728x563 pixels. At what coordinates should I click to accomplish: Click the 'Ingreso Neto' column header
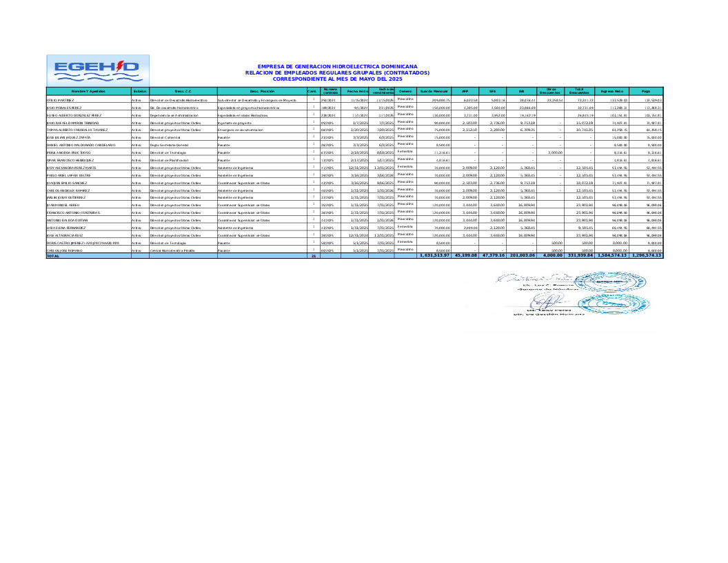coord(612,91)
